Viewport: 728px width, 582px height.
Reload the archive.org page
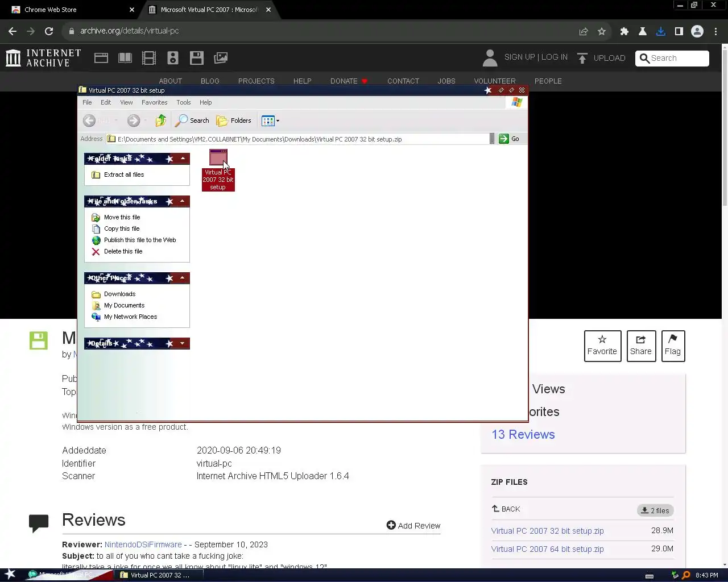click(49, 31)
